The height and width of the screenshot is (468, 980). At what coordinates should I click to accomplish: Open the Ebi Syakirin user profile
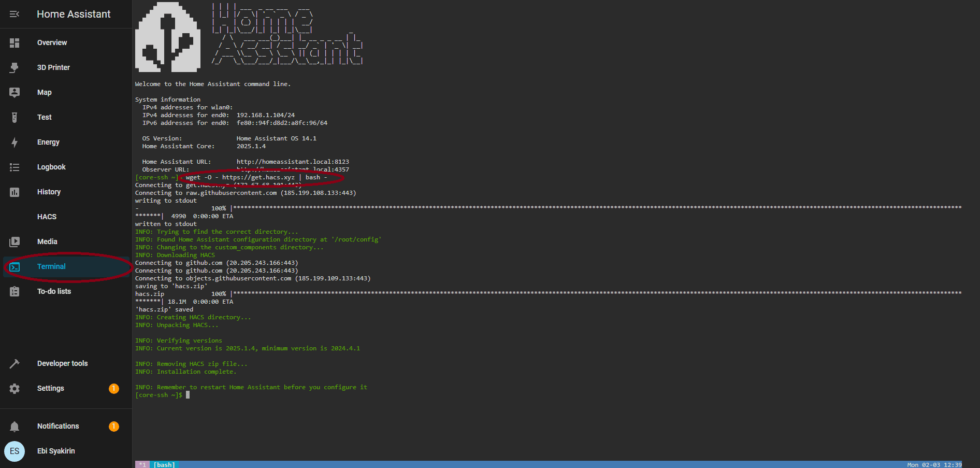point(56,451)
